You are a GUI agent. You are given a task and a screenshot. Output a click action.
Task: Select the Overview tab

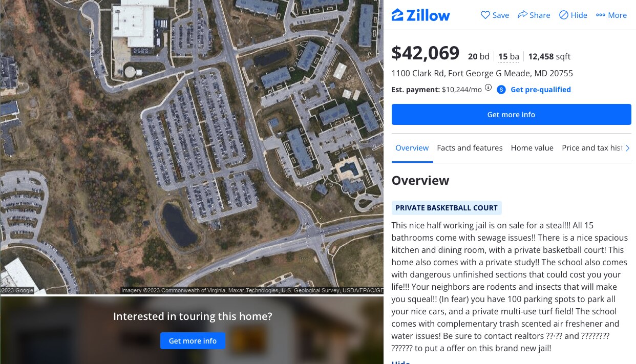tap(412, 148)
